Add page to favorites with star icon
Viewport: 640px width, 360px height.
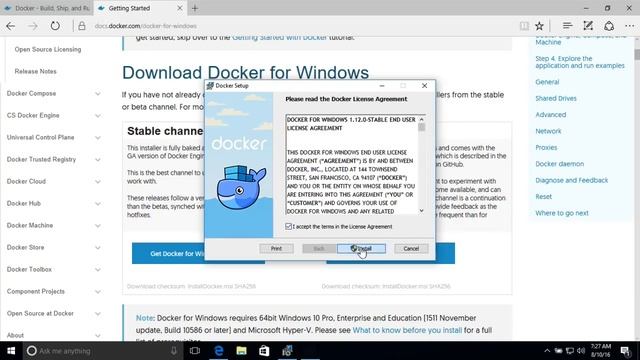pyautogui.click(x=540, y=26)
